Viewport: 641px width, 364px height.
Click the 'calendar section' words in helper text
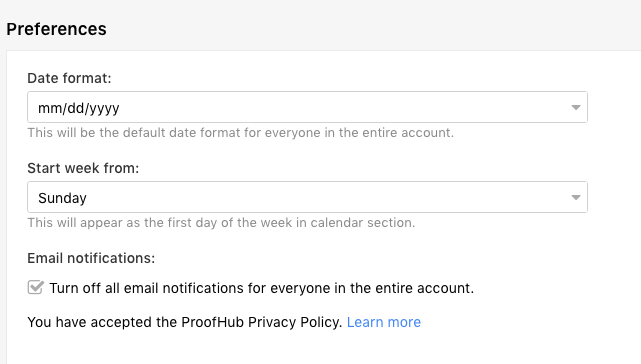pos(363,223)
